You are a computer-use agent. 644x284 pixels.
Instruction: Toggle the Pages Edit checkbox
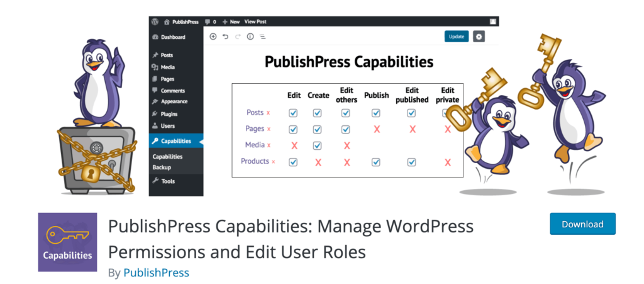[x=293, y=130]
